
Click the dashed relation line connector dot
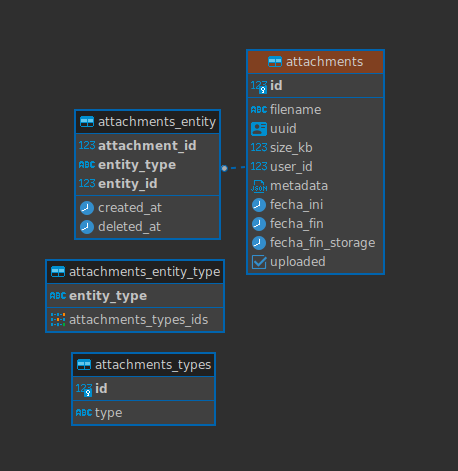tap(224, 168)
